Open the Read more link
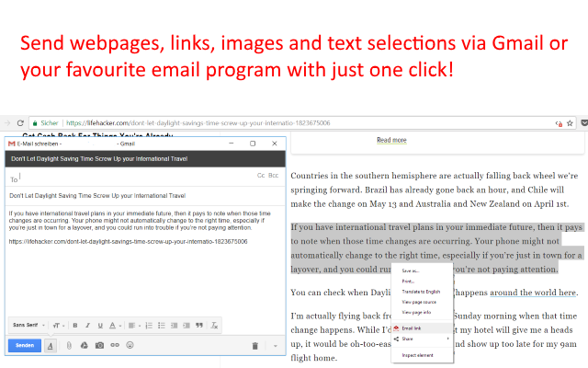Image resolution: width=588 pixels, height=368 pixels. tap(391, 140)
